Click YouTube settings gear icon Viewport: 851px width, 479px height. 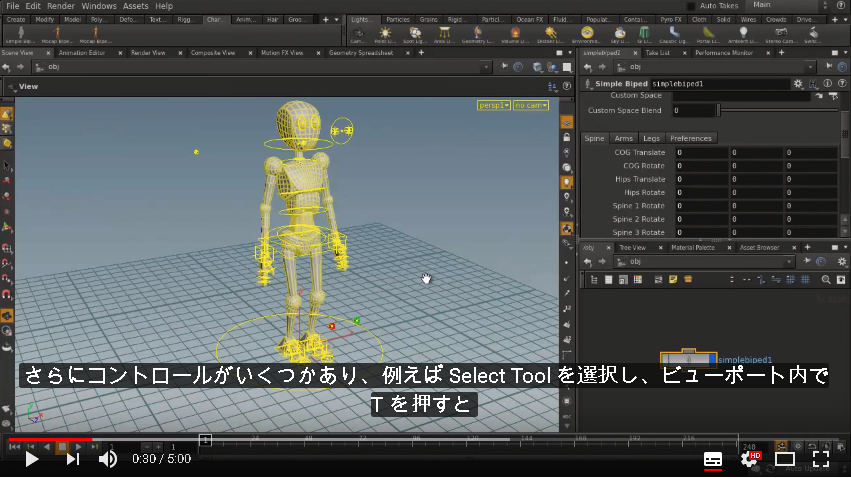tap(750, 459)
